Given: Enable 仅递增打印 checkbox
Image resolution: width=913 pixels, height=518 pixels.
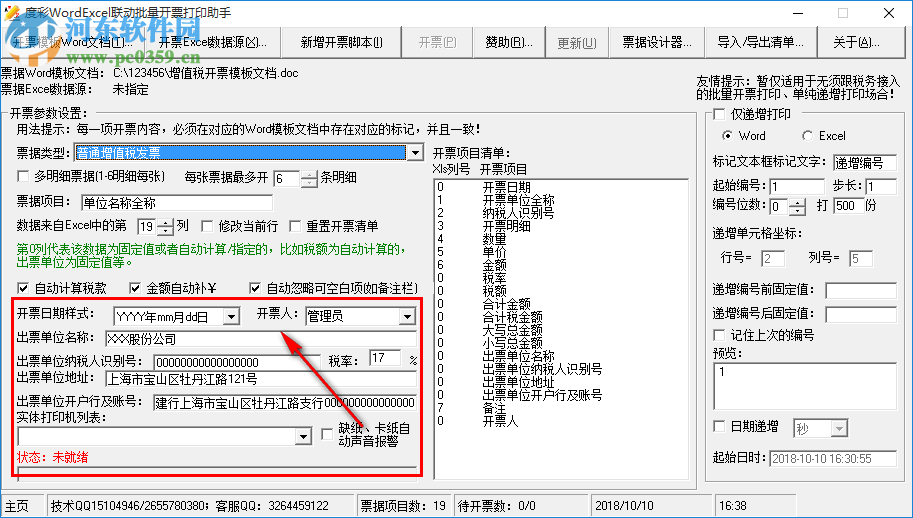Looking at the screenshot, I should [719, 114].
